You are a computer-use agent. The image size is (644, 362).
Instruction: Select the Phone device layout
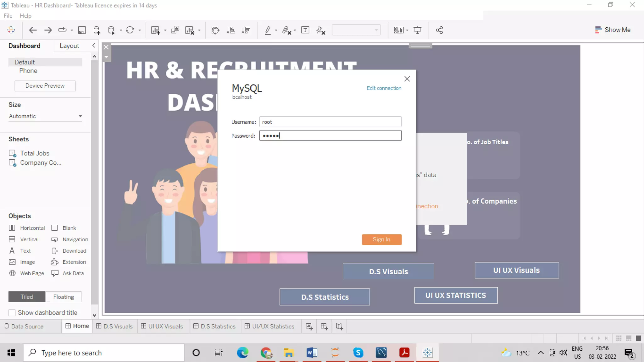(28, 71)
